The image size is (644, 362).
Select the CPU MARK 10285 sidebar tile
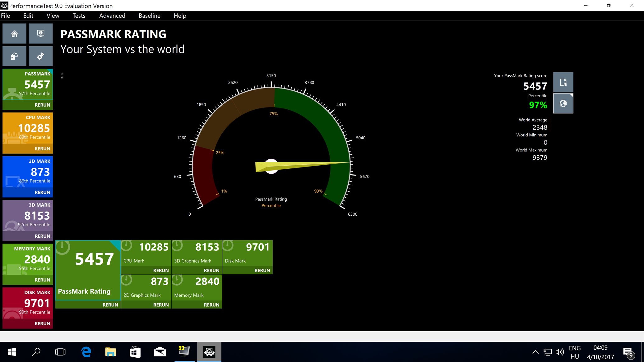pos(28,128)
